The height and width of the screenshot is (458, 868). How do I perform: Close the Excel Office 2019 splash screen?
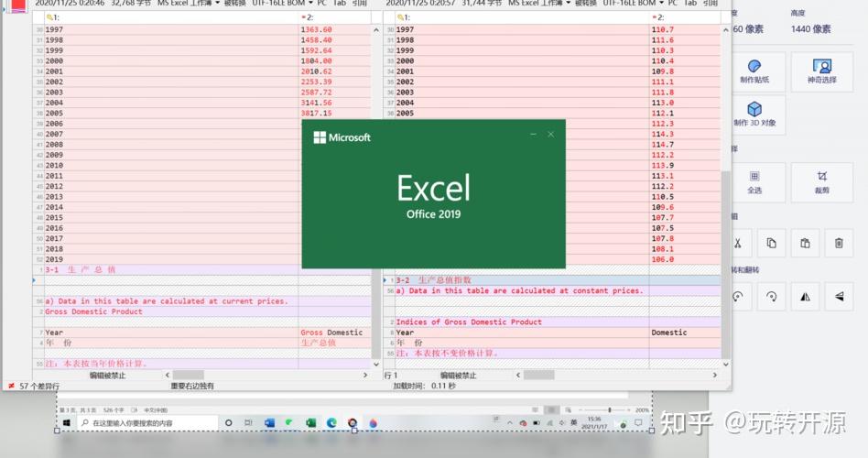click(551, 134)
